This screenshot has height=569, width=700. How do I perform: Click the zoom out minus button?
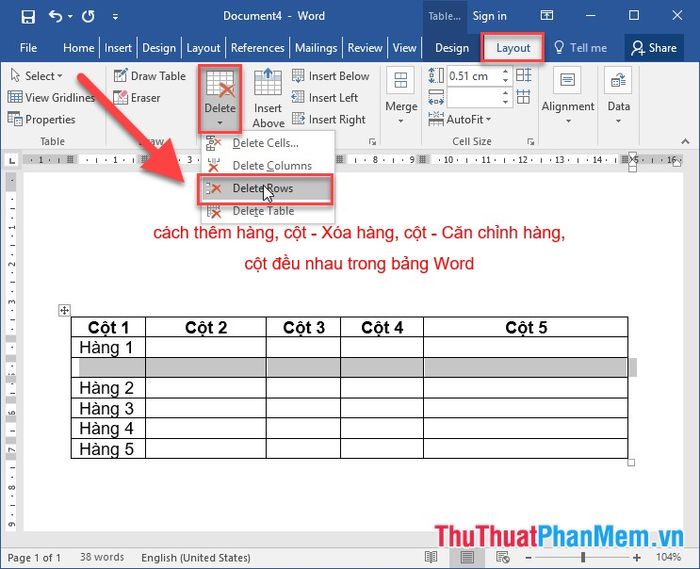pos(529,557)
